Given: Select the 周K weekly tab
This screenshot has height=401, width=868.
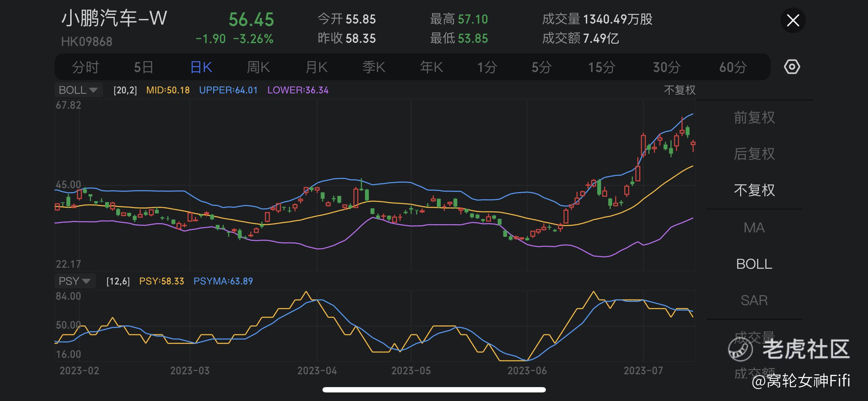Looking at the screenshot, I should point(258,67).
